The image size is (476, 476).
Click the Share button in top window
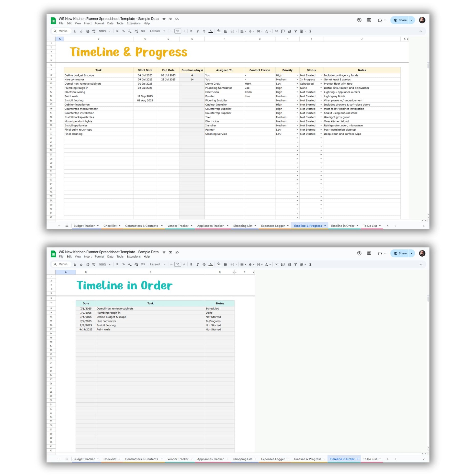click(x=400, y=20)
